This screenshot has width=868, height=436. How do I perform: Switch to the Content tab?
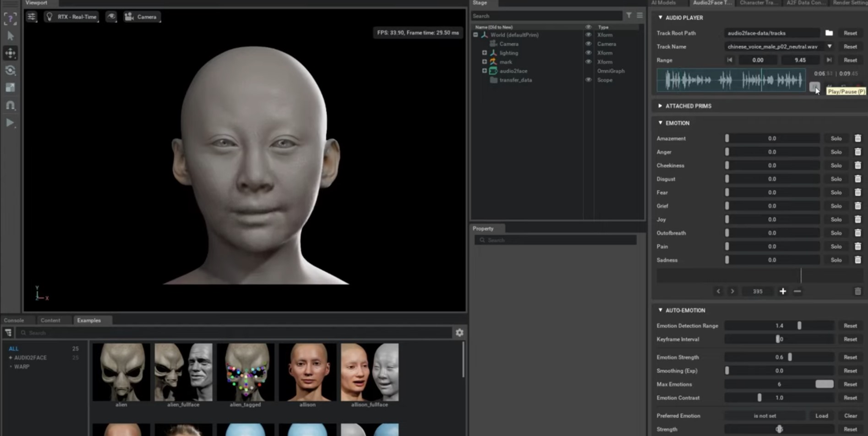click(50, 320)
